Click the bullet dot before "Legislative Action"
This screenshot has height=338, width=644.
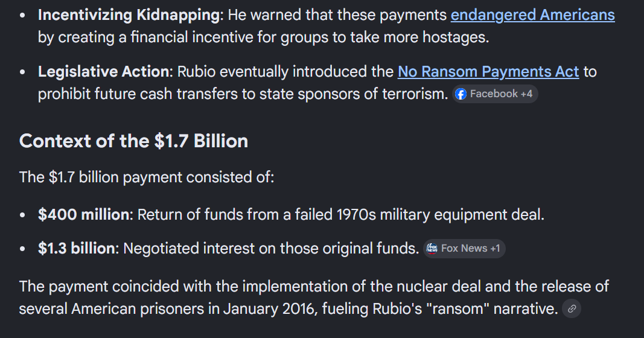pos(22,72)
